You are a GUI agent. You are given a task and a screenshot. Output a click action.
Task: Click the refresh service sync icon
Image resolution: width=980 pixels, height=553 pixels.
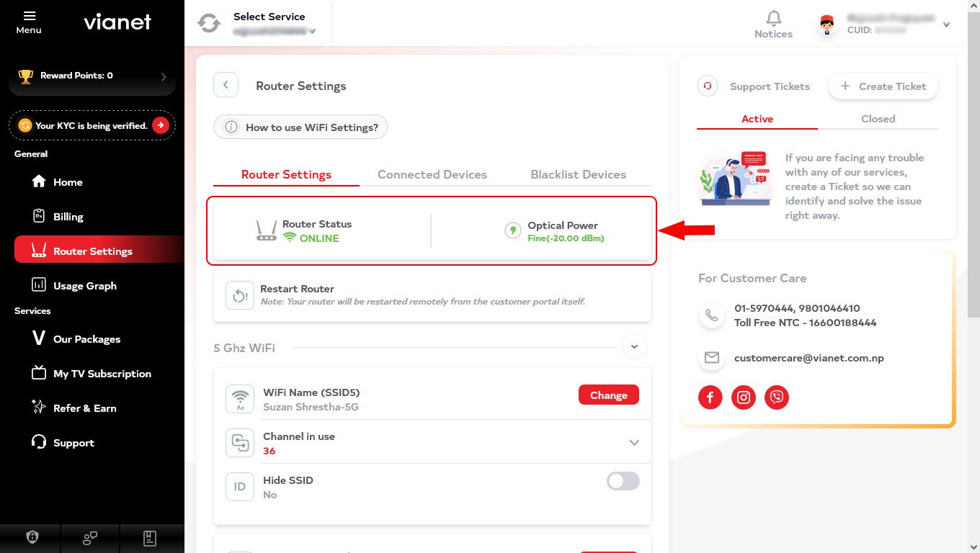point(209,23)
